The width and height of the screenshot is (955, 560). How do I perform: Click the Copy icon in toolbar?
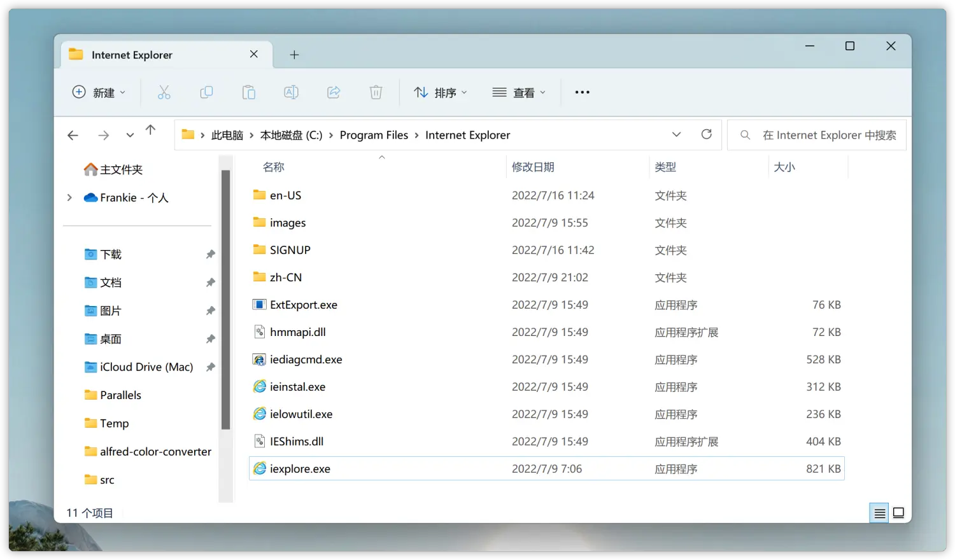click(x=206, y=92)
